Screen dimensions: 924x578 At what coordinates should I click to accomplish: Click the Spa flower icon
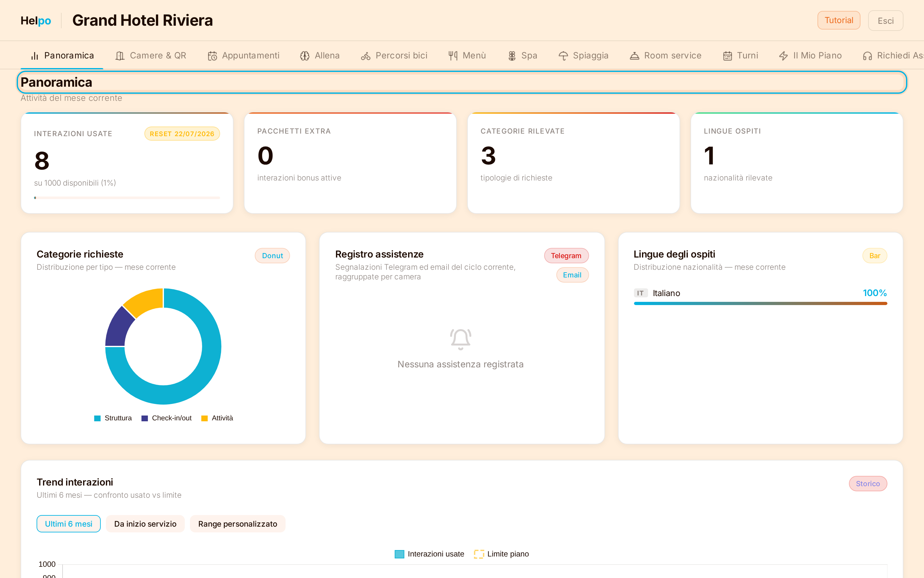coord(512,56)
